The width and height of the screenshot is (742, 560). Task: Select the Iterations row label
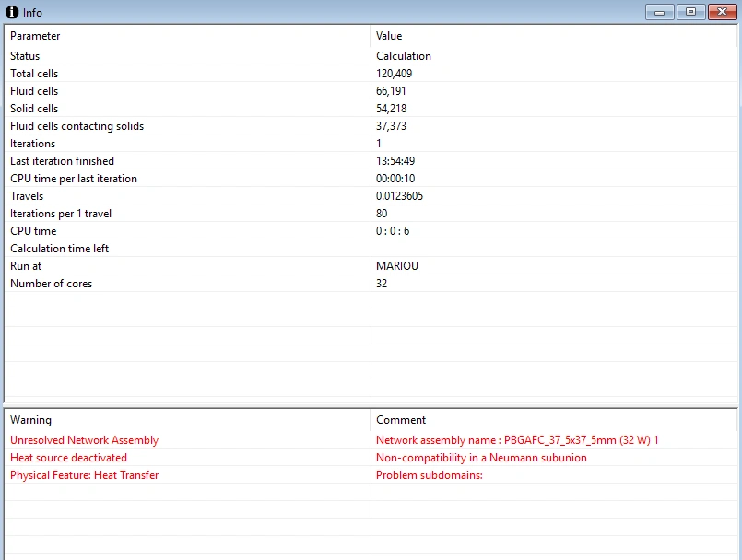click(x=32, y=144)
